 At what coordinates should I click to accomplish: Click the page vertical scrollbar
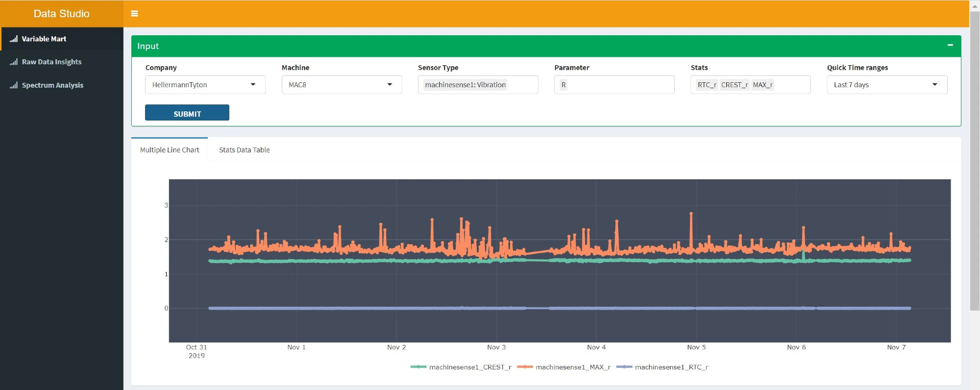click(975, 161)
